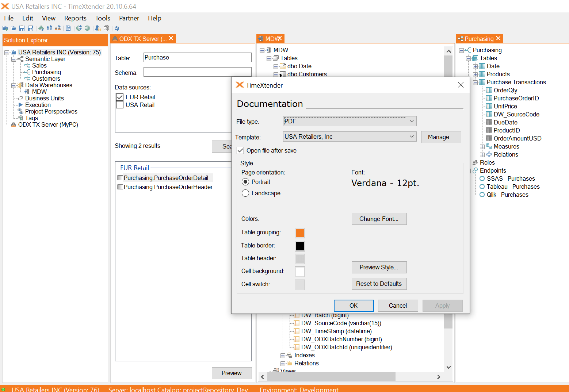This screenshot has height=392, width=569.
Task: Click the Project Perspectives icon
Action: (x=20, y=111)
